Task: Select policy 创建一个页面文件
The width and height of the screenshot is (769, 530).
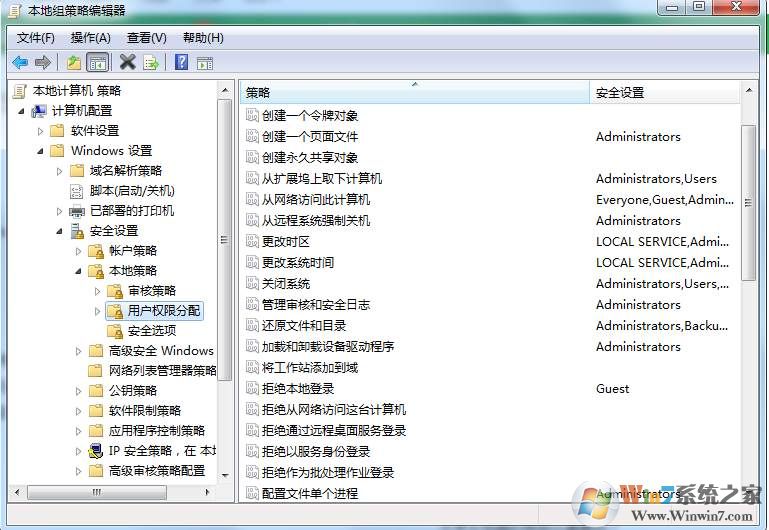Action: (310, 137)
